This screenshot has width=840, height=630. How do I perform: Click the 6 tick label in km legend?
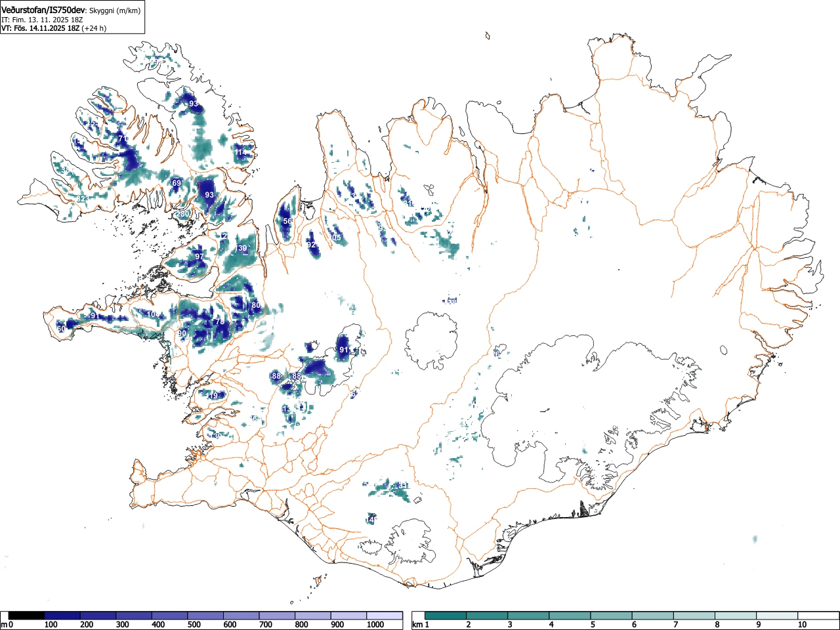[x=633, y=625]
